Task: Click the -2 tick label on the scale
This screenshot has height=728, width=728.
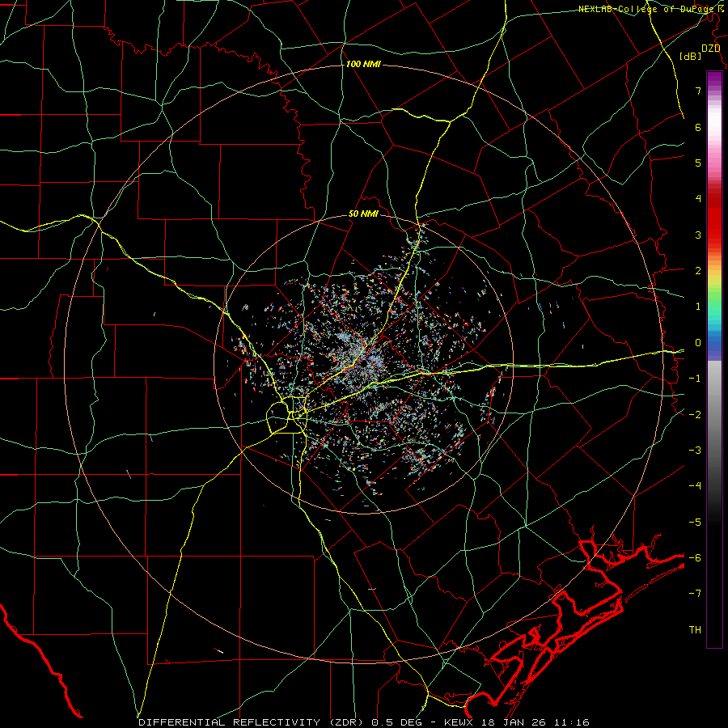Action: 695,415
